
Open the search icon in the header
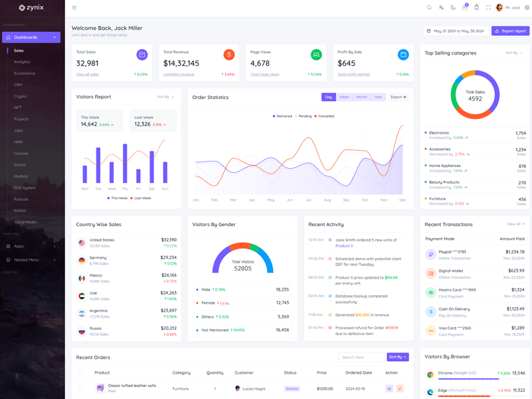[429, 8]
